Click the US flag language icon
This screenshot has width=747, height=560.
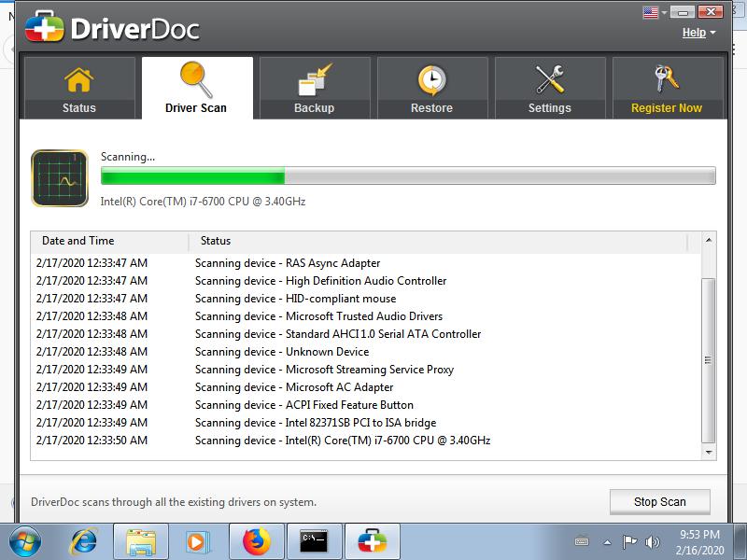pyautogui.click(x=650, y=12)
